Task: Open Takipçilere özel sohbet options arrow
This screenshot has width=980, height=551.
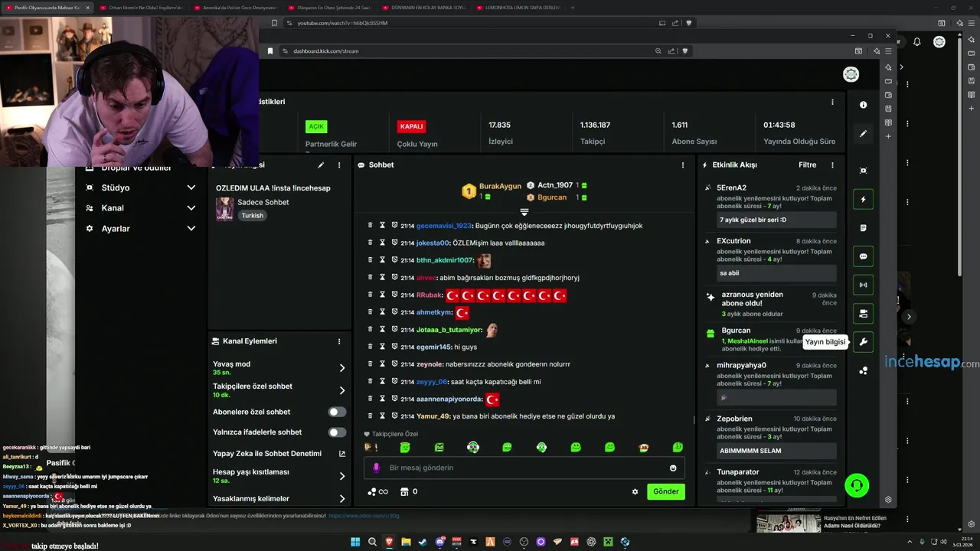Action: click(x=342, y=390)
